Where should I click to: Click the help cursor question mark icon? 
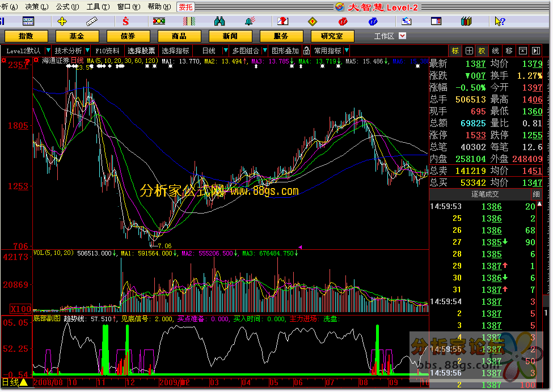pos(500,22)
